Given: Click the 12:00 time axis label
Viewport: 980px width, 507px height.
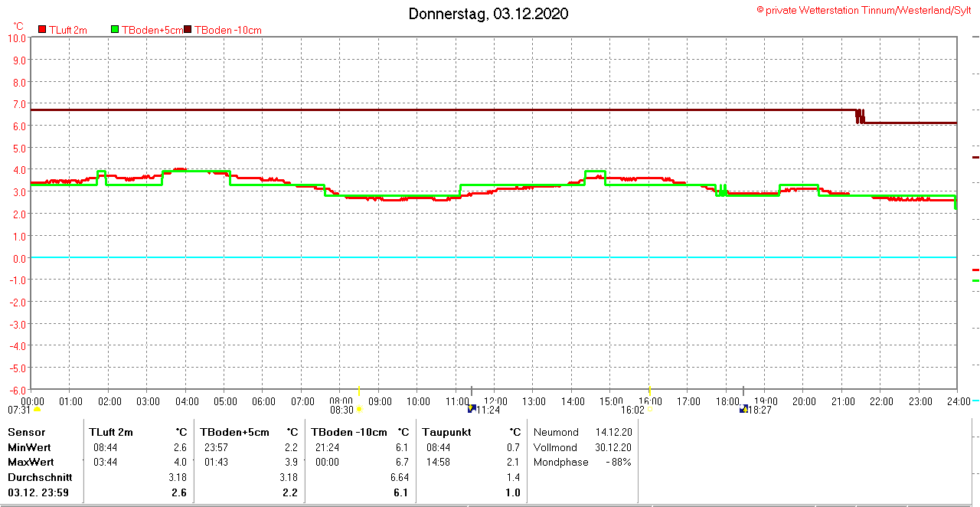Looking at the screenshot, I should click(x=495, y=401).
